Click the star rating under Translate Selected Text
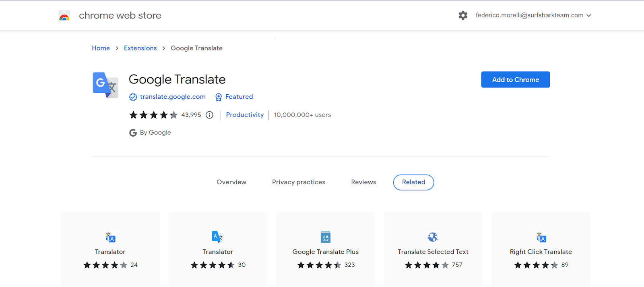 427,265
